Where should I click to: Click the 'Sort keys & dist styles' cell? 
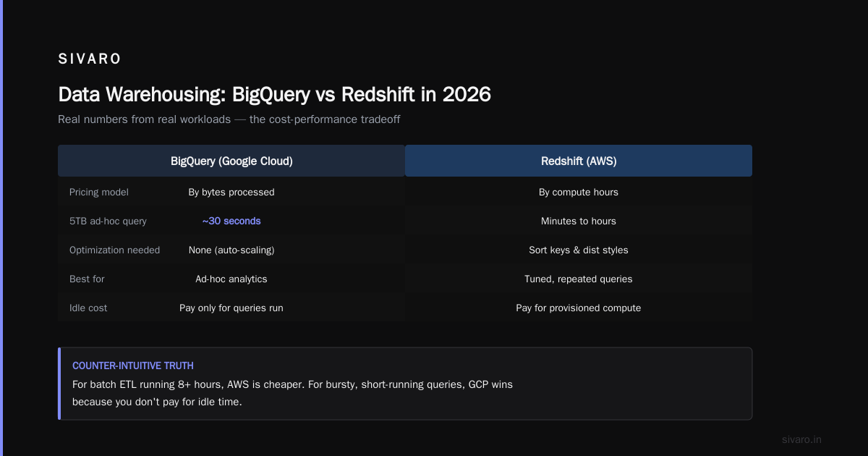click(x=579, y=250)
